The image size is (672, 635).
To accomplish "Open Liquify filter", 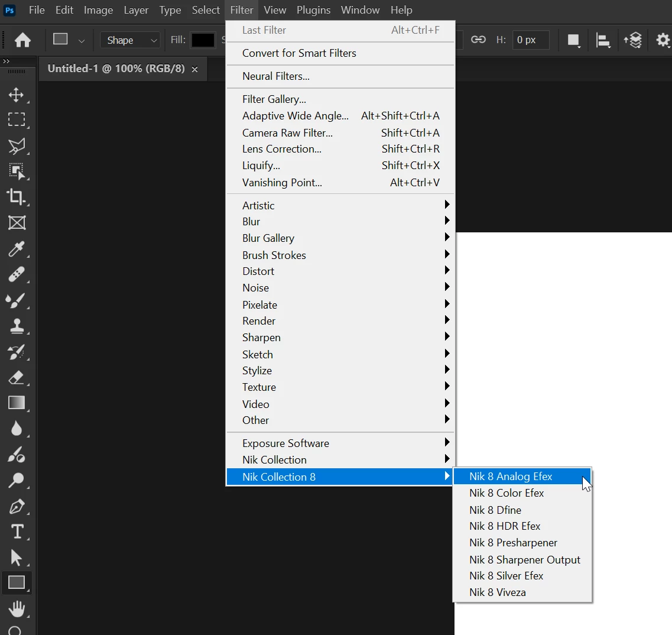I will 340,166.
